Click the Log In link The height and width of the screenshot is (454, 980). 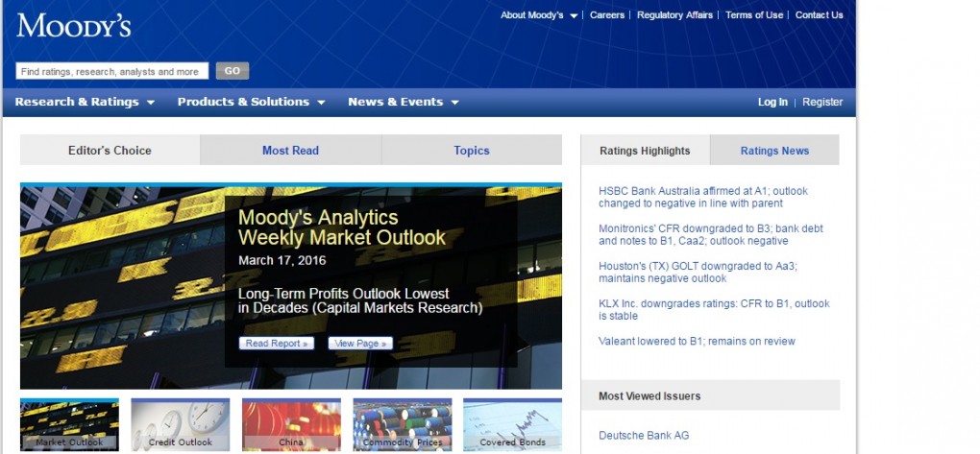(x=772, y=102)
